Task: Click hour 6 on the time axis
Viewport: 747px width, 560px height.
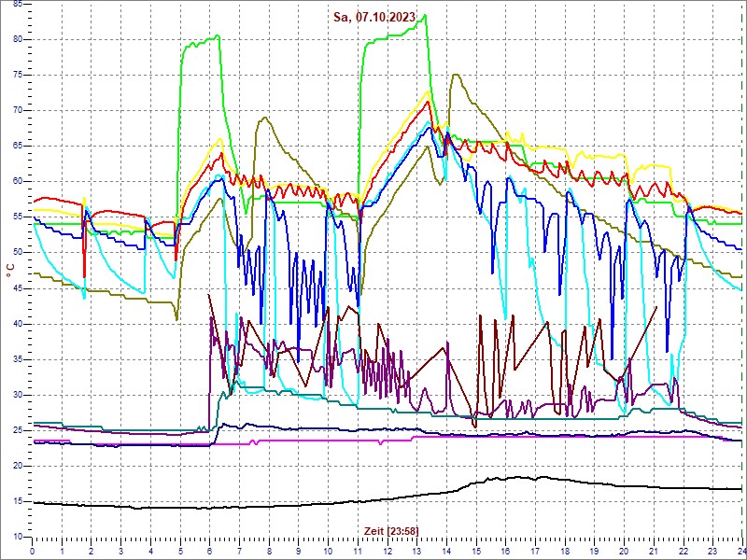Action: [x=209, y=551]
